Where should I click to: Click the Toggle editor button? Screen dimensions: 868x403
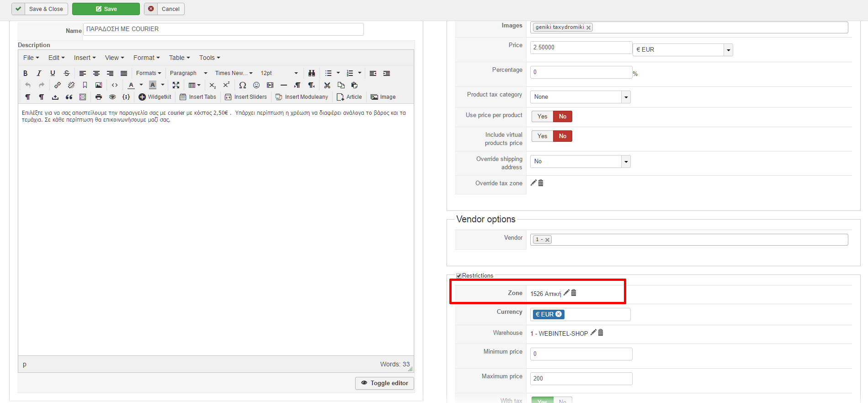click(384, 383)
